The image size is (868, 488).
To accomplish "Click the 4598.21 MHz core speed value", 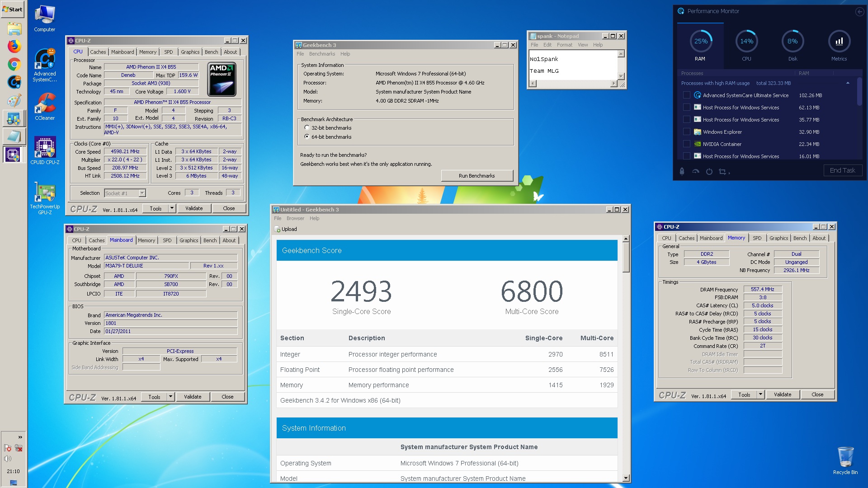I will click(125, 152).
